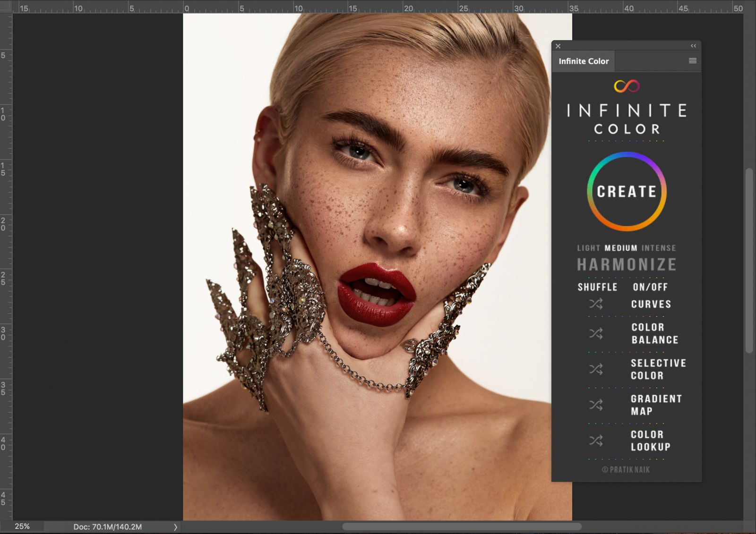
Task: Click the Pratik Naik copyright credit
Action: pos(626,469)
